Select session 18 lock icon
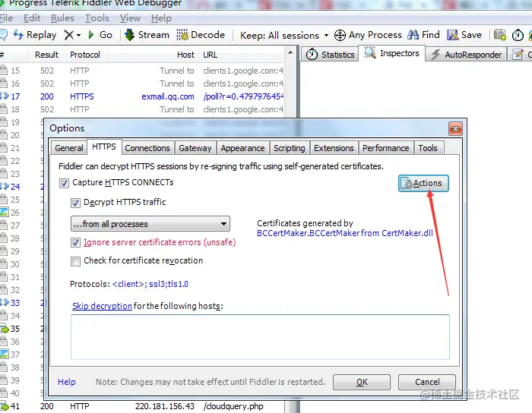 4,109
